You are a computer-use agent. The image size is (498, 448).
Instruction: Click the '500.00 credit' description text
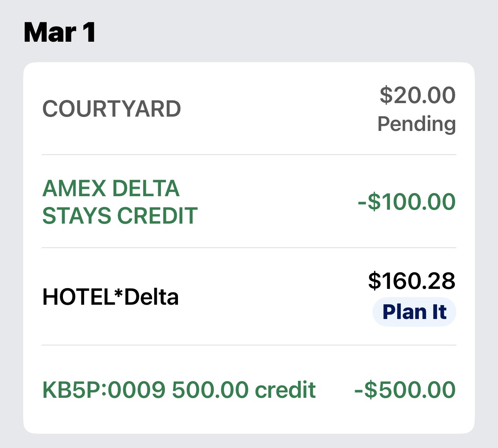pyautogui.click(x=244, y=390)
